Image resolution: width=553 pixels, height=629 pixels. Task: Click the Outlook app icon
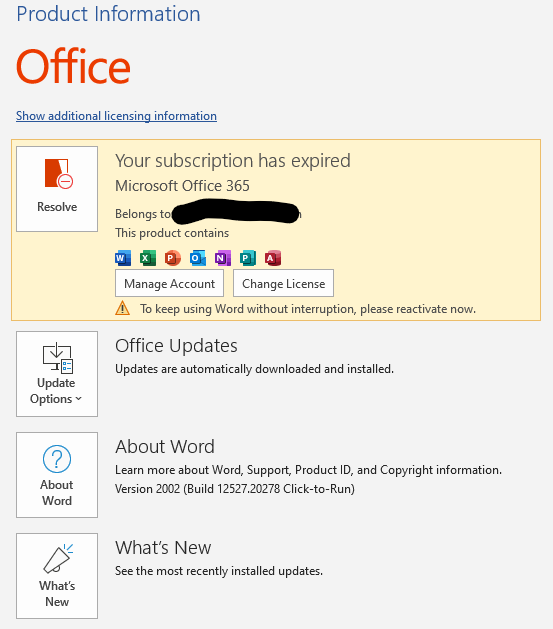(198, 258)
